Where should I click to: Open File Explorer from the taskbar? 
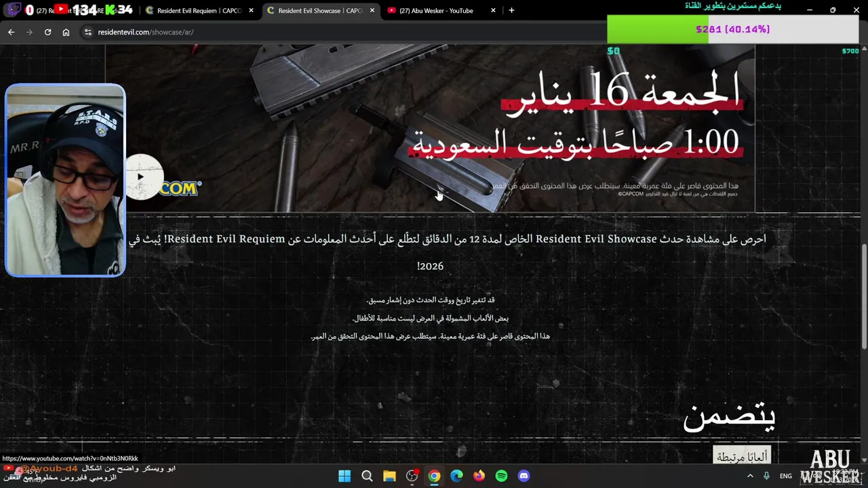tap(389, 476)
